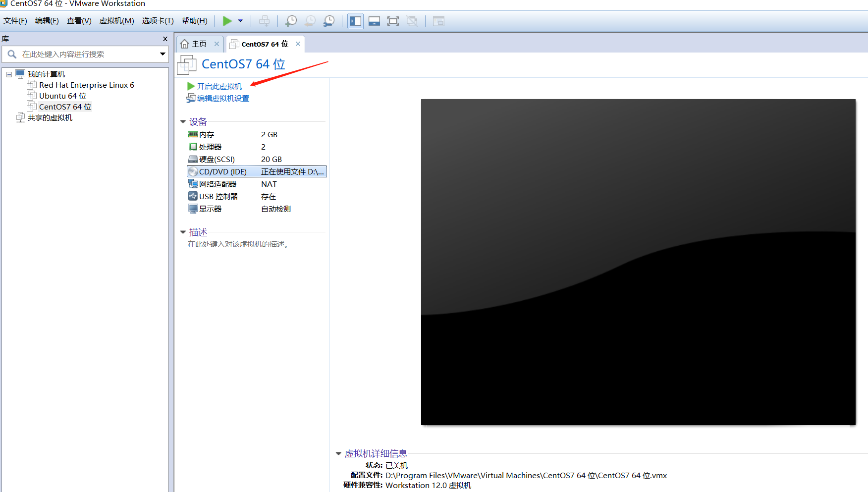Open the library search dropdown arrow

(x=163, y=54)
